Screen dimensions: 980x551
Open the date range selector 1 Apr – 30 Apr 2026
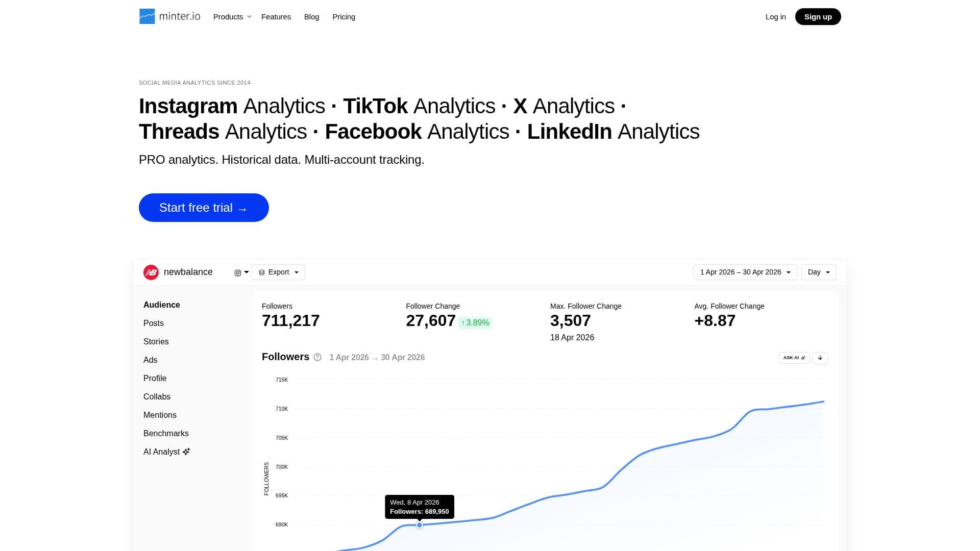[x=745, y=272]
